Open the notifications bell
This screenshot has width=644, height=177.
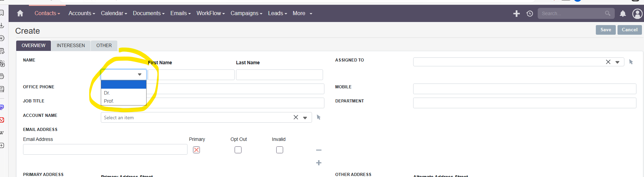coord(623,13)
